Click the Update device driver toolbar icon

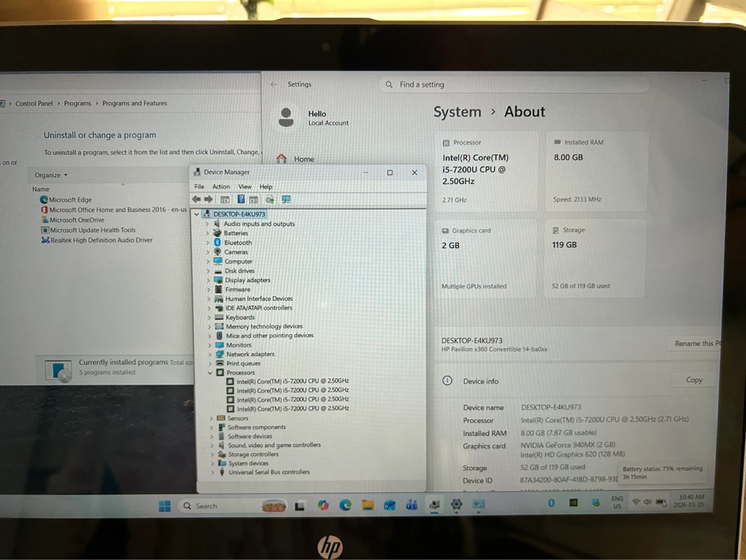[269, 199]
